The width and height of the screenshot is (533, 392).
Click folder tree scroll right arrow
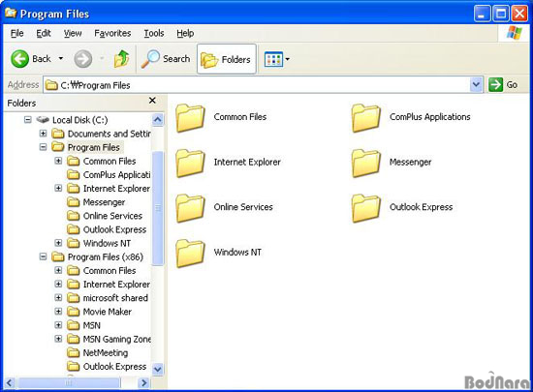(x=144, y=383)
